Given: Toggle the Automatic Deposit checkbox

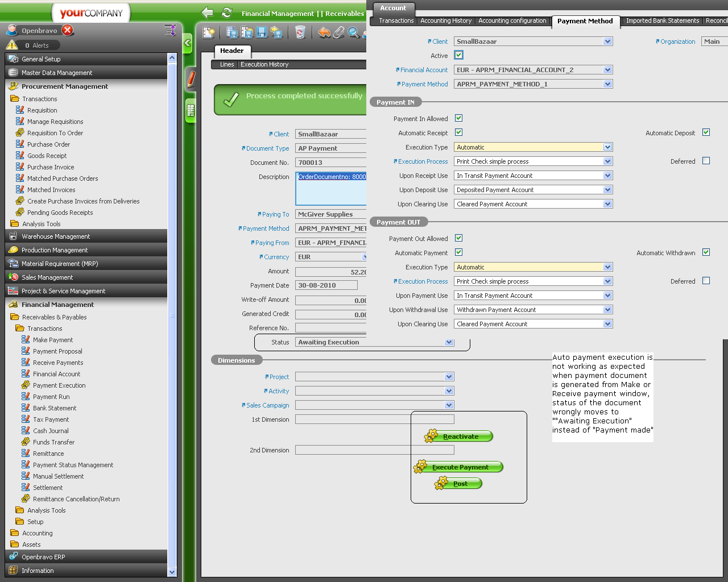Looking at the screenshot, I should 706,132.
